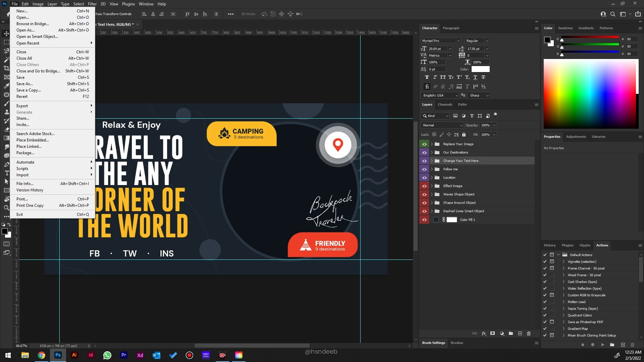Open the Normal blend mode dropdown
Viewport: 644px width, 362px height.
point(442,125)
